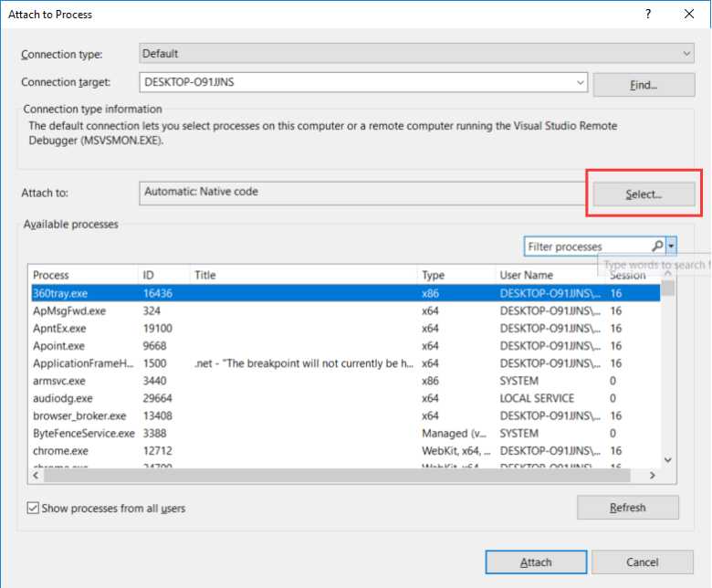Click the ID value 13408
The height and width of the screenshot is (588, 712).
tap(158, 416)
